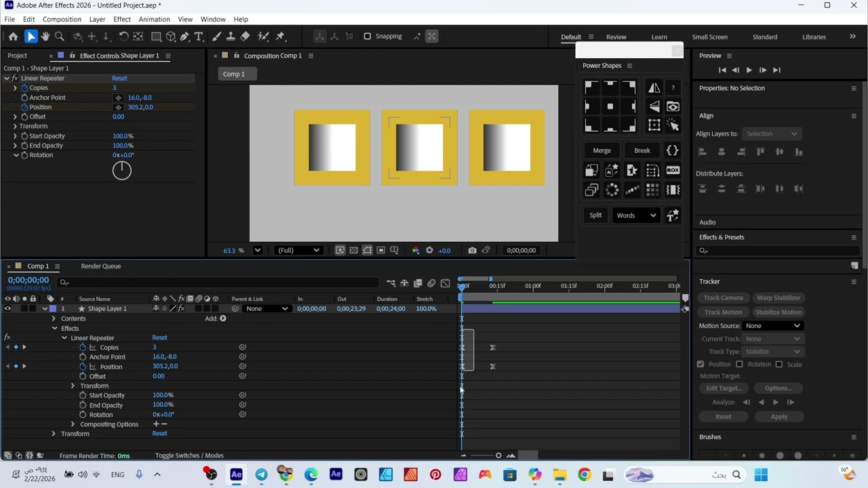Open the Animation menu
This screenshot has width=868, height=488.
point(154,19)
